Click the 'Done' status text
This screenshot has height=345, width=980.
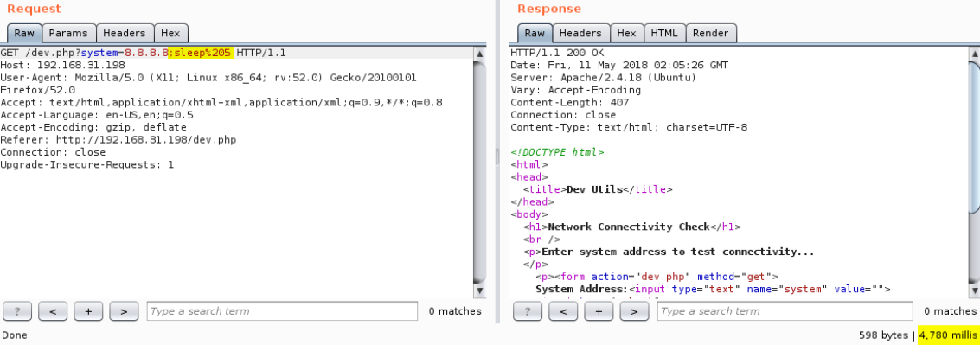coord(15,335)
